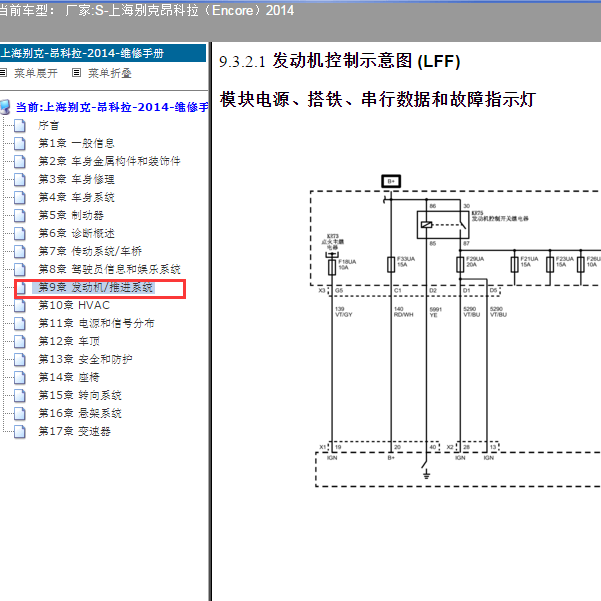Open the 序言 preface entry
This screenshot has width=601, height=601.
coord(48,125)
